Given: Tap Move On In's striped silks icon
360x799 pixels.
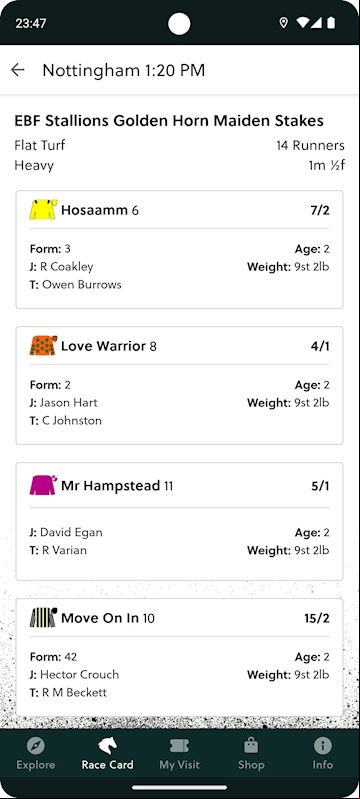Looking at the screenshot, I should pyautogui.click(x=43, y=618).
